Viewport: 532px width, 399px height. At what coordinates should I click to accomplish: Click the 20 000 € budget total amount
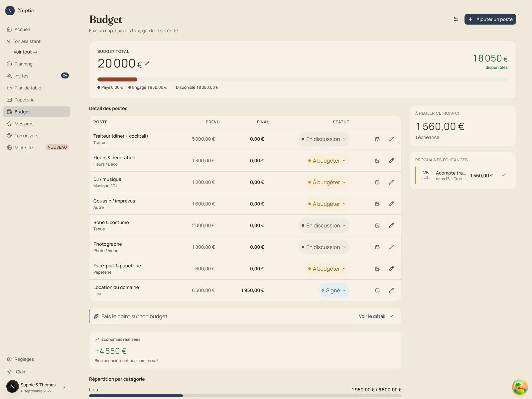(x=120, y=63)
